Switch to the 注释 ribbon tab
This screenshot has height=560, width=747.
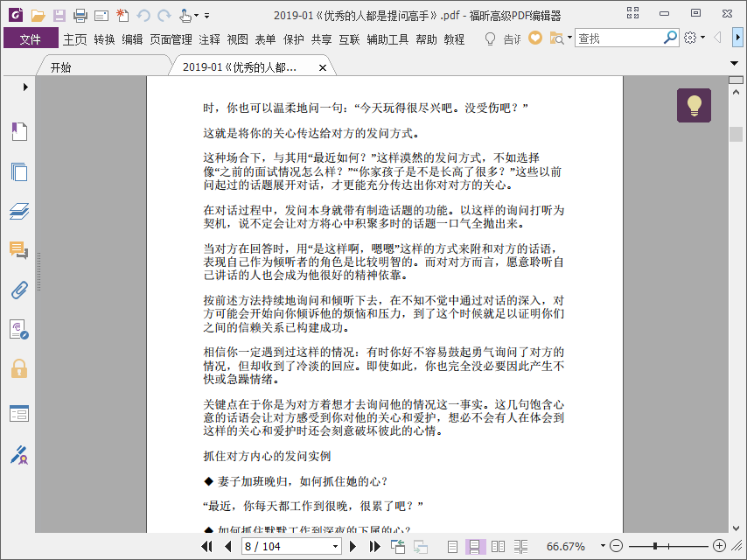pos(209,39)
